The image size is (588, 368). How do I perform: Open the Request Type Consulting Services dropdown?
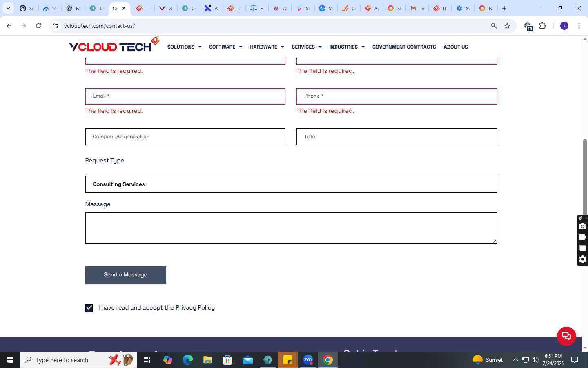(291, 184)
